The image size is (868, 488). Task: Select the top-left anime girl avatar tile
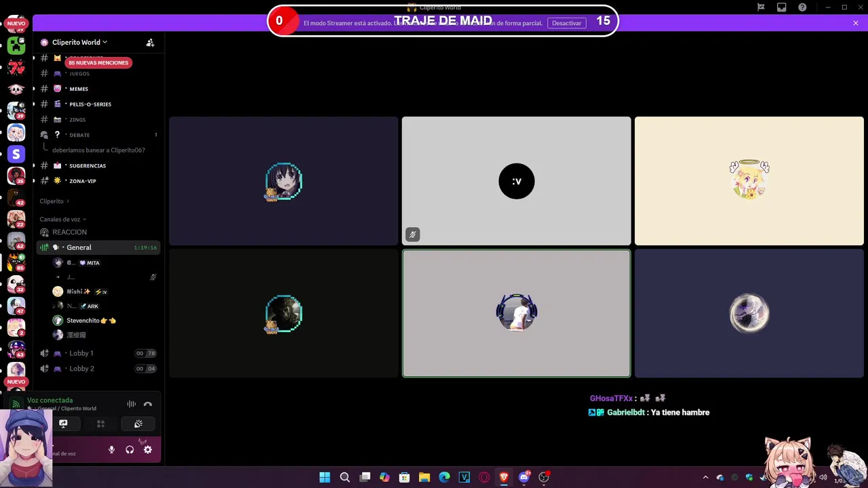(283, 181)
